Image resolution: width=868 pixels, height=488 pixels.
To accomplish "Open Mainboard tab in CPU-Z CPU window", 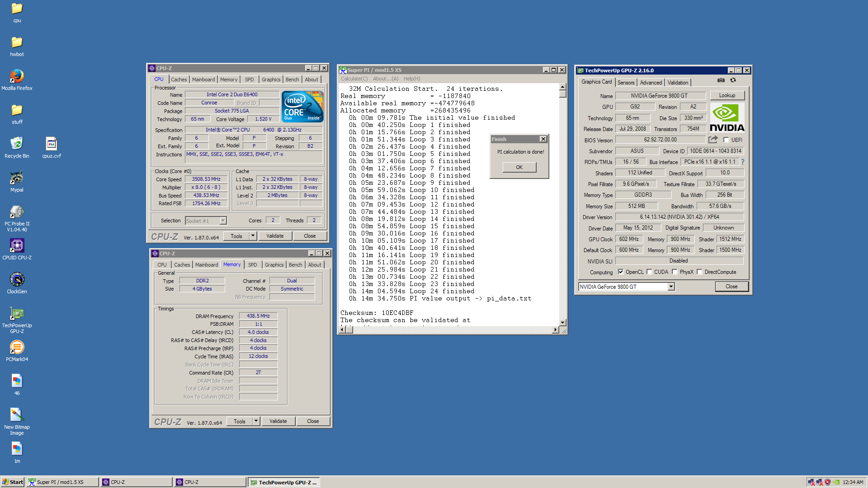I will (x=203, y=80).
